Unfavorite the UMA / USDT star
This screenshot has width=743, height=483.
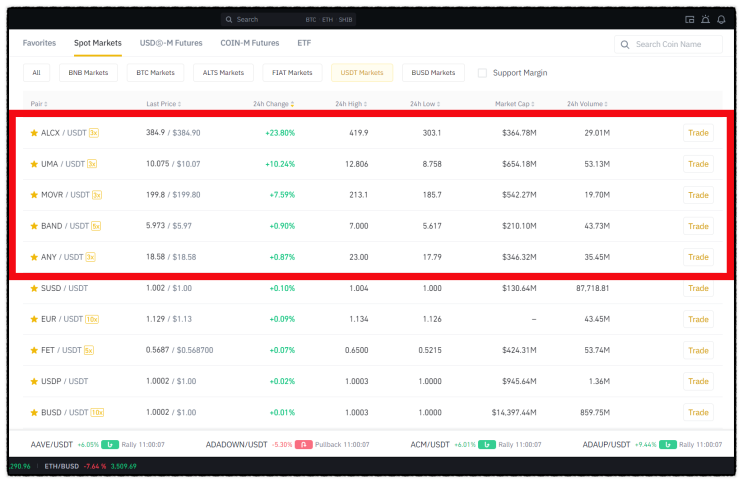pyautogui.click(x=34, y=164)
